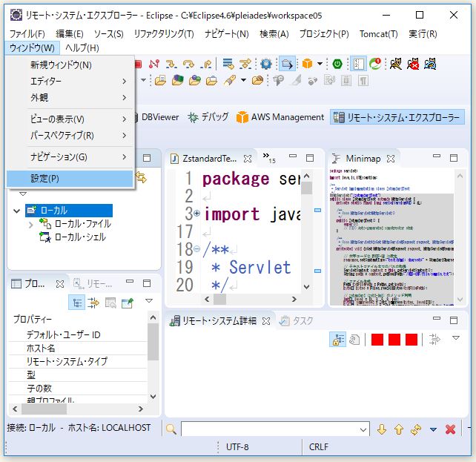Click the magnifier icon beside search field
The width and height of the screenshot is (476, 462).
click(171, 429)
